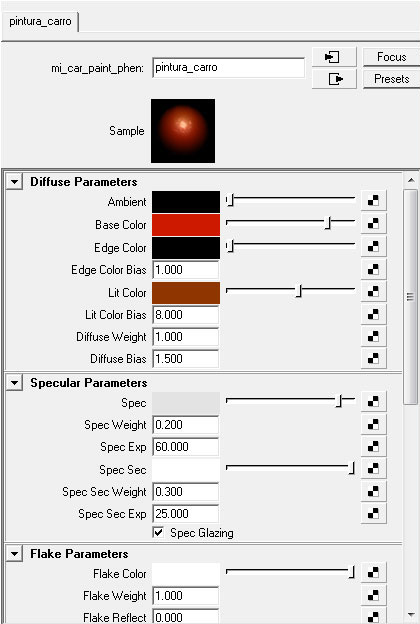Click checker map icon for Diffuse Weight

373,337
